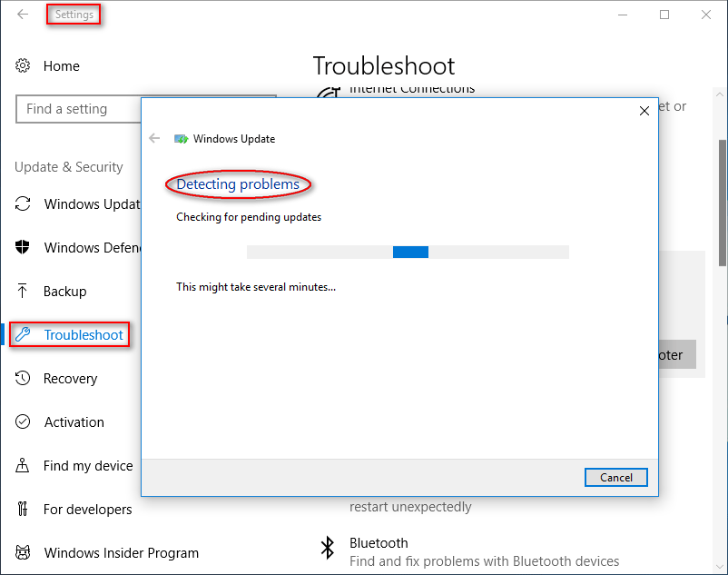Click the Recovery clock icon

tap(23, 378)
